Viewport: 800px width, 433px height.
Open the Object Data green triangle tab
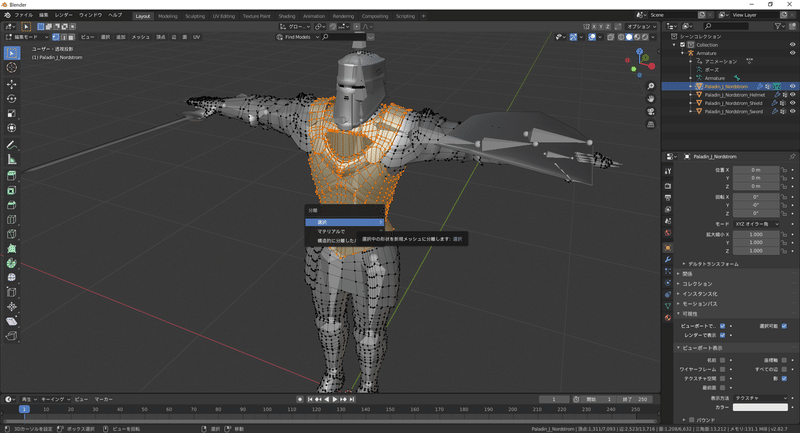pyautogui.click(x=668, y=306)
